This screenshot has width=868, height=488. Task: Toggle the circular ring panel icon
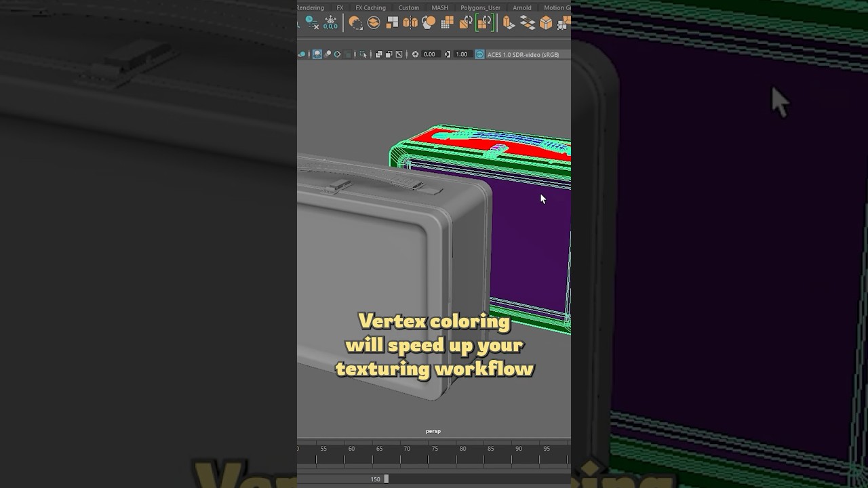pyautogui.click(x=337, y=54)
